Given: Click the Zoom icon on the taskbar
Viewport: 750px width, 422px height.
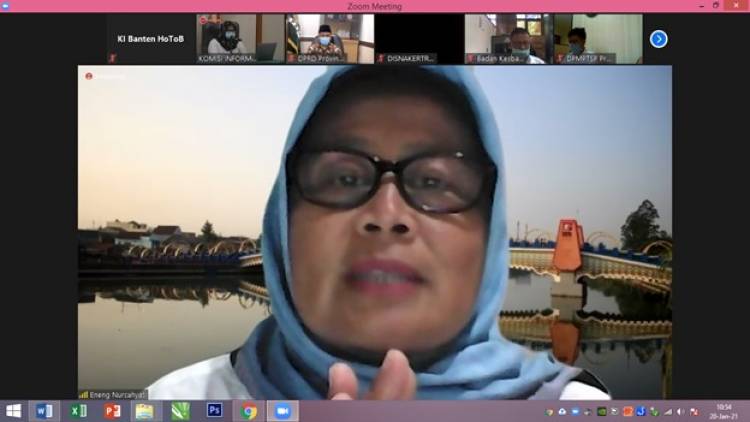Looking at the screenshot, I should (x=283, y=411).
